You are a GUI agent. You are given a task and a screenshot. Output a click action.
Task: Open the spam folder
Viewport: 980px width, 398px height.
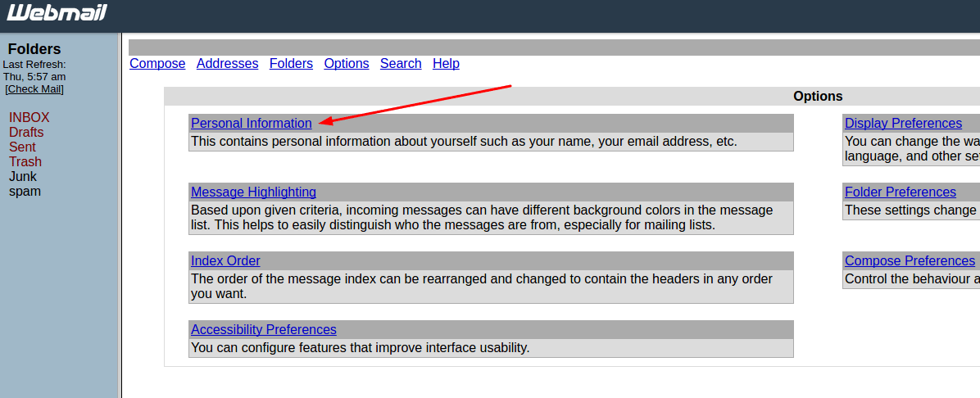25,191
